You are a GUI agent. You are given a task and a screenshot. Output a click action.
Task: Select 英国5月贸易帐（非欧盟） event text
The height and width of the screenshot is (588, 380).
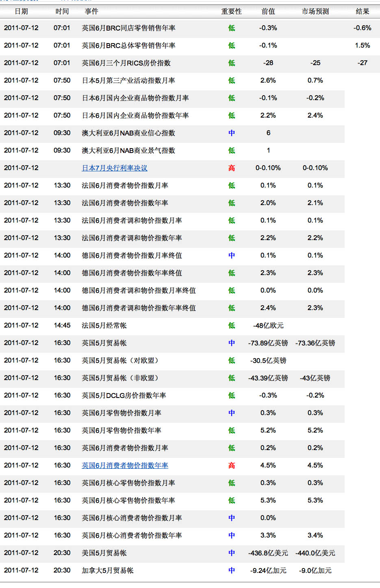120,378
